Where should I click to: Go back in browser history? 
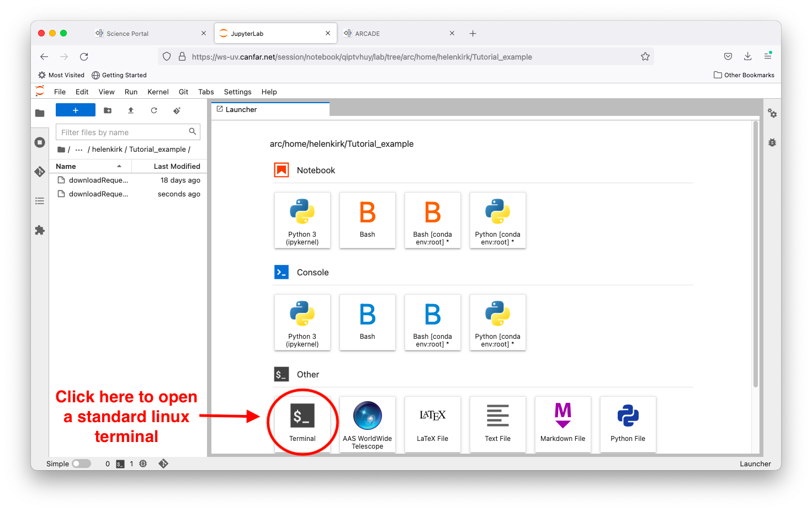point(44,56)
